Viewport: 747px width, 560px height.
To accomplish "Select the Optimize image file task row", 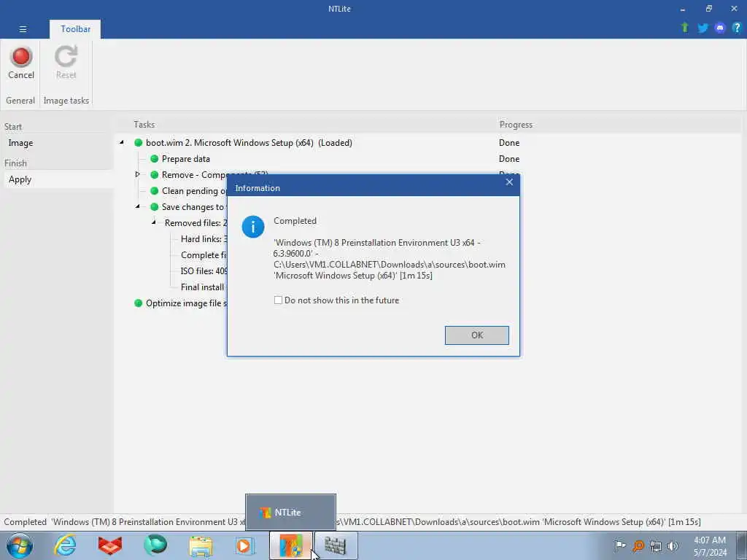I will tap(186, 303).
